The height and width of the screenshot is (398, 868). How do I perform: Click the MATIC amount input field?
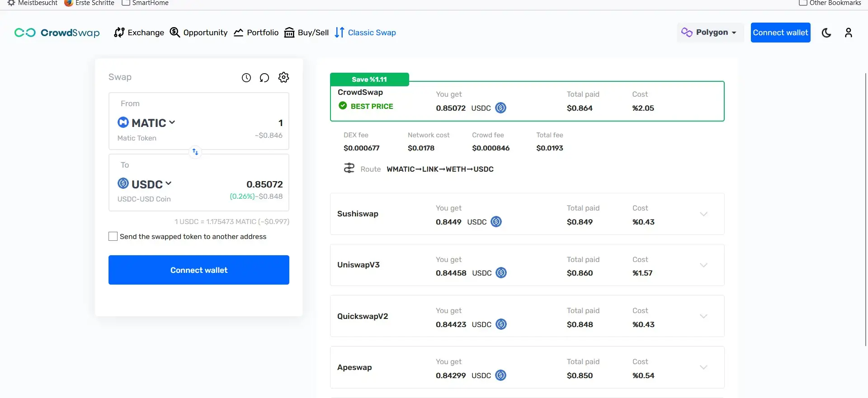(253, 123)
